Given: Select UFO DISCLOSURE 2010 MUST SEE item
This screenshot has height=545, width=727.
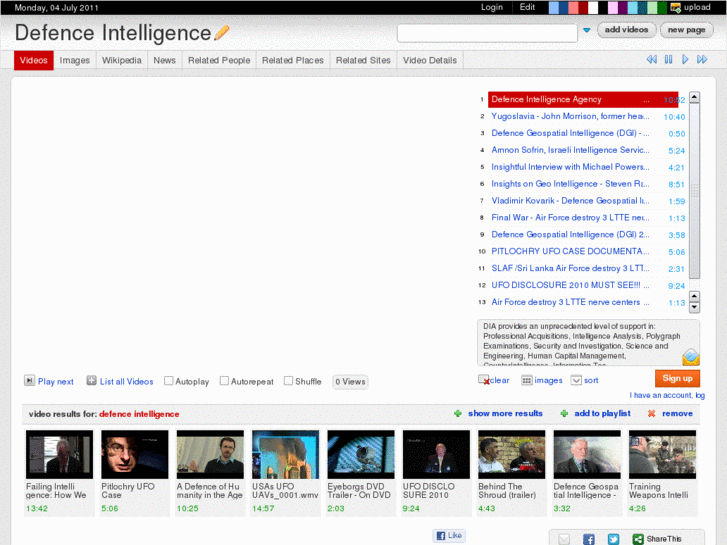Looking at the screenshot, I should click(x=570, y=285).
